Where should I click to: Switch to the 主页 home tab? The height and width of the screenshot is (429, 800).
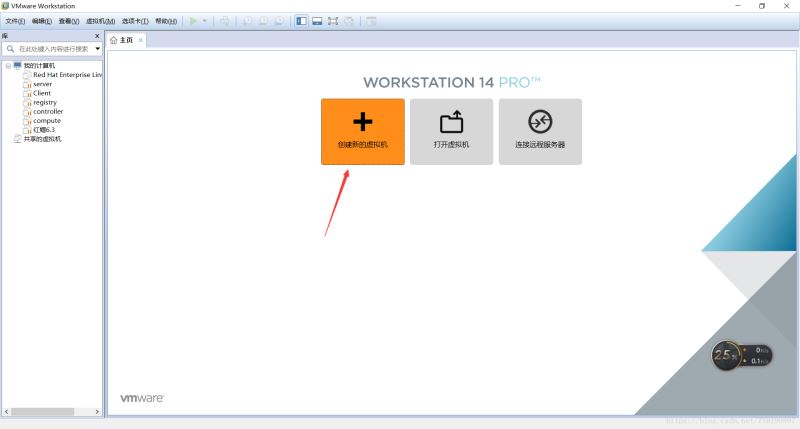(126, 40)
